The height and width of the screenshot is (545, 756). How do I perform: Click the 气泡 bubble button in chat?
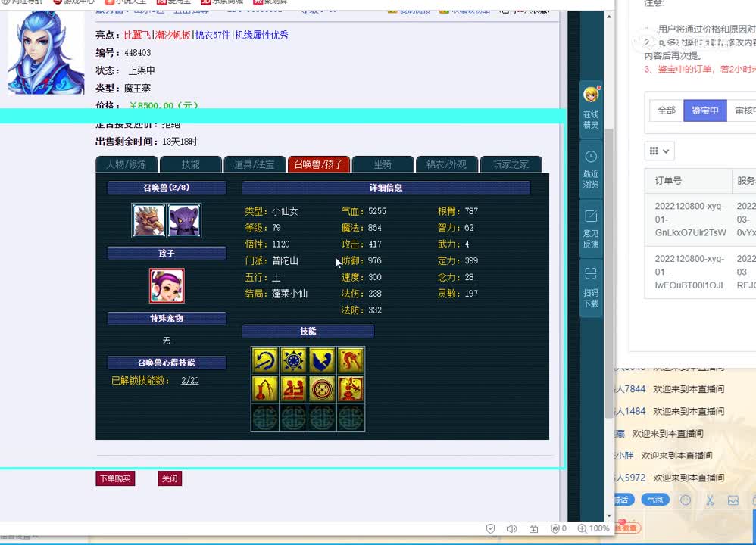pos(655,500)
